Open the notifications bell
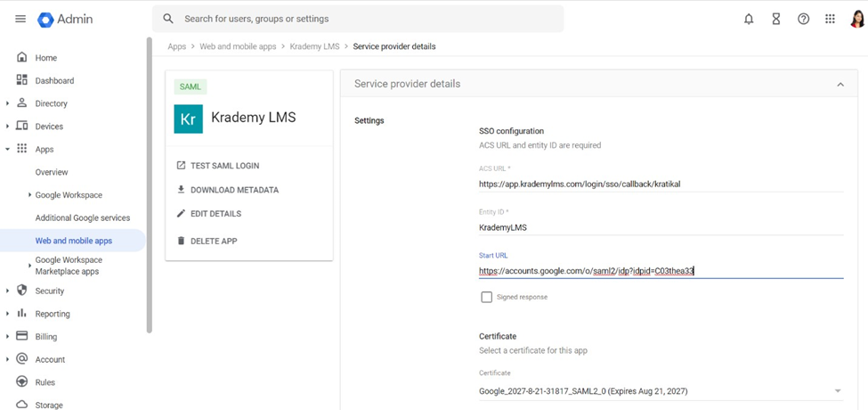Image resolution: width=868 pixels, height=410 pixels. (749, 19)
